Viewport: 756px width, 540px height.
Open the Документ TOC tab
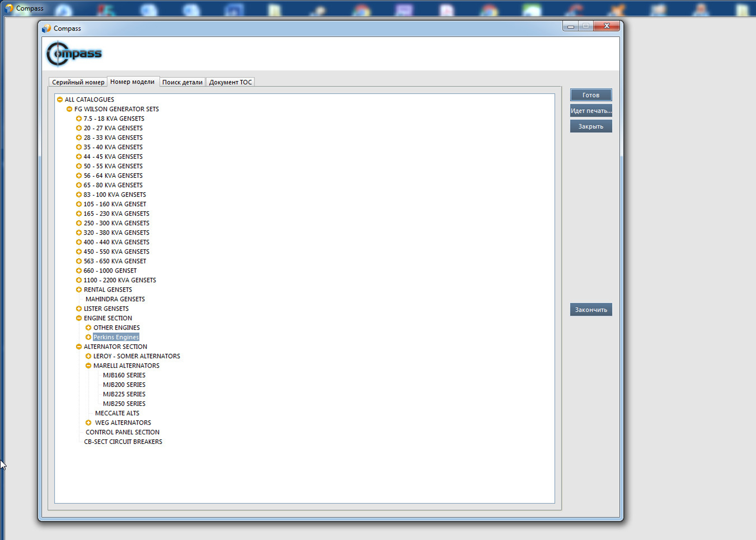click(230, 82)
